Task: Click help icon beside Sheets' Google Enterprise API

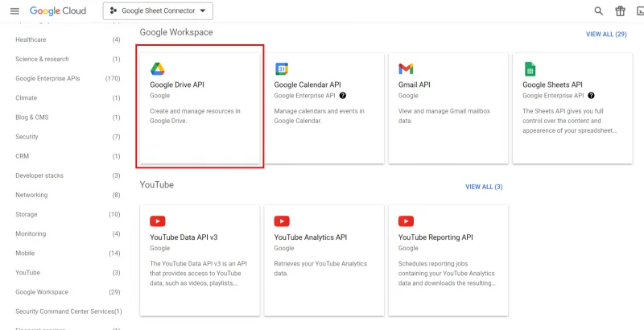Action: 591,96
